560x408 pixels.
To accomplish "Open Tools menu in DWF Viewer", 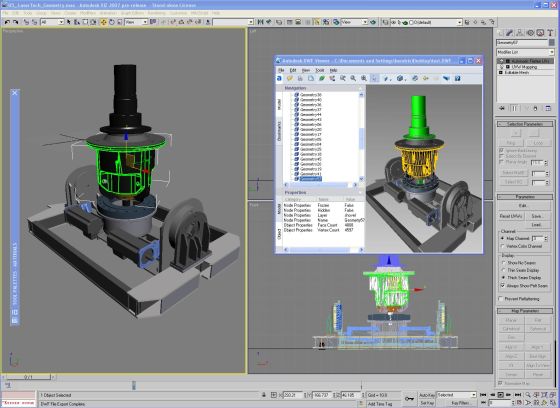I will [320, 70].
